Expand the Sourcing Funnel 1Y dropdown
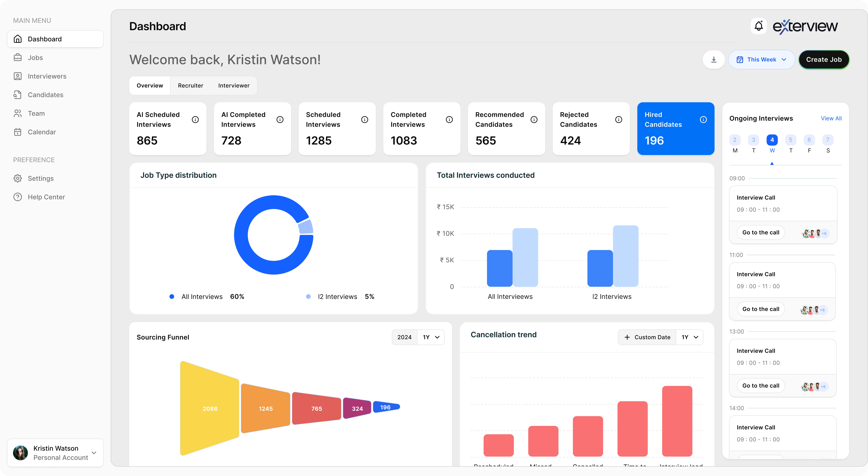 pyautogui.click(x=431, y=337)
